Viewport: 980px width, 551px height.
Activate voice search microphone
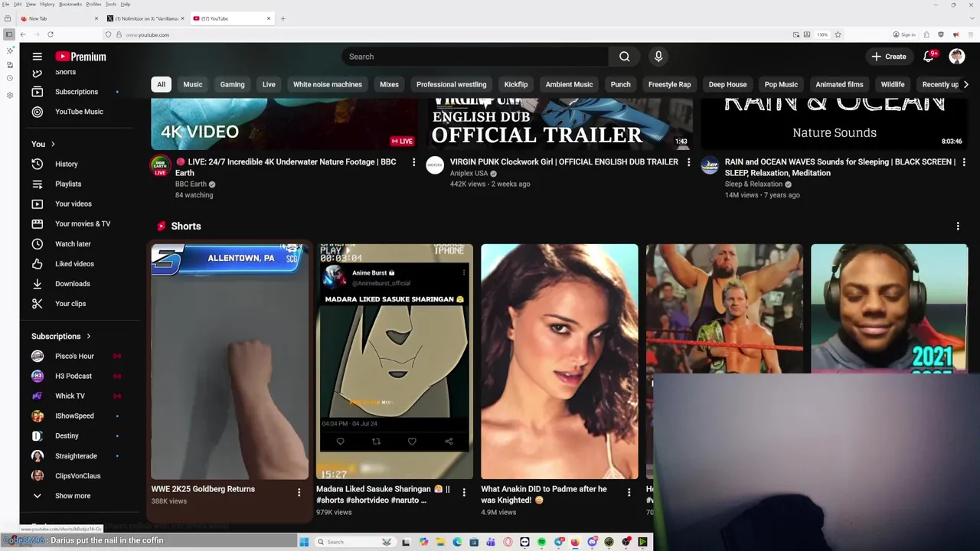click(x=658, y=57)
